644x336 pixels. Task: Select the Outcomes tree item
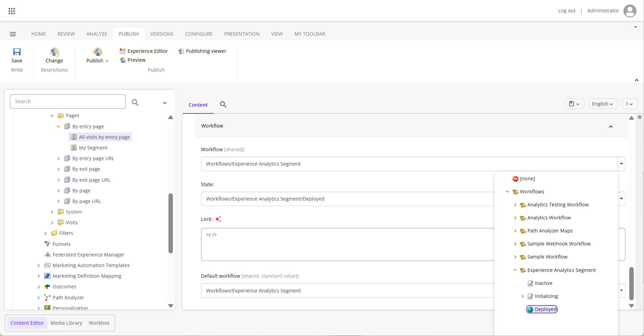[x=60, y=287]
